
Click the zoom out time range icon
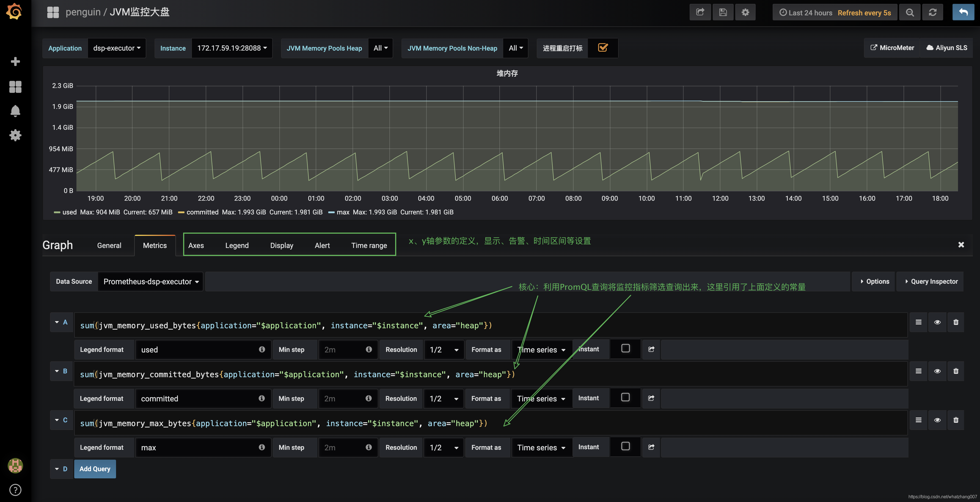pyautogui.click(x=910, y=13)
